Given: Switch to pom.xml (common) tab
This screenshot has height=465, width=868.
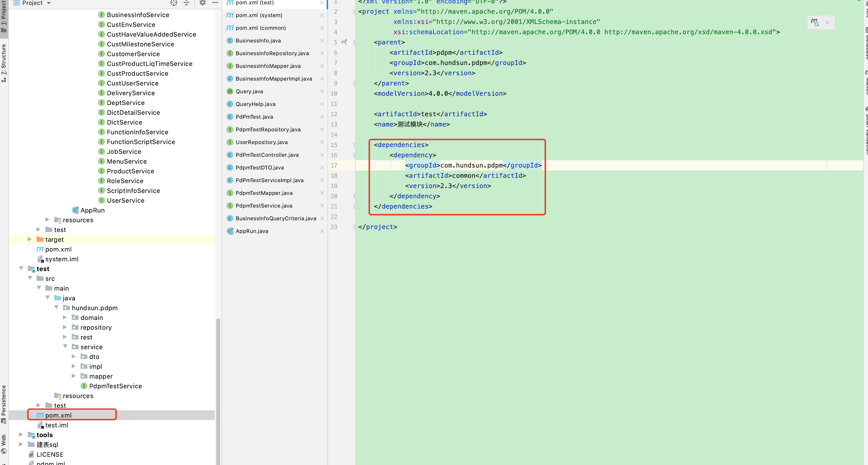Looking at the screenshot, I should coord(260,28).
